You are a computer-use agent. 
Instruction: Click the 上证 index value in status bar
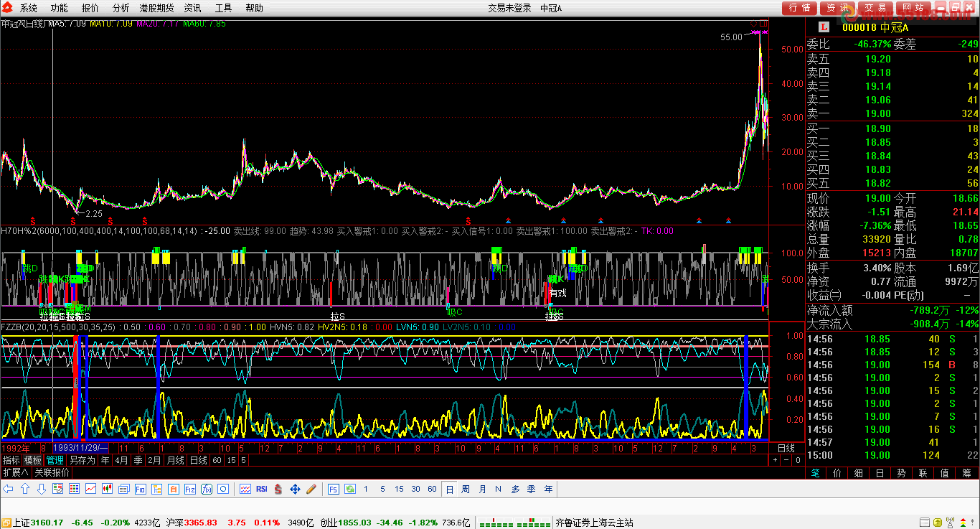47,523
